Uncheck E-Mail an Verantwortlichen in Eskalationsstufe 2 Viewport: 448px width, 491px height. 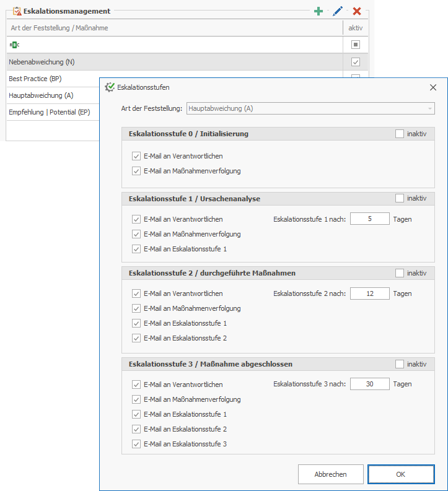(136, 293)
